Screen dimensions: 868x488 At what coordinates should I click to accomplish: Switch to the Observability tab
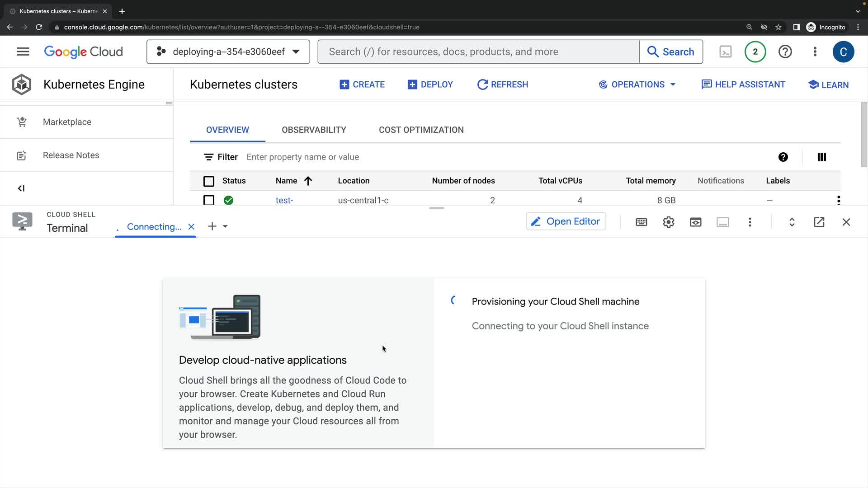coord(314,130)
